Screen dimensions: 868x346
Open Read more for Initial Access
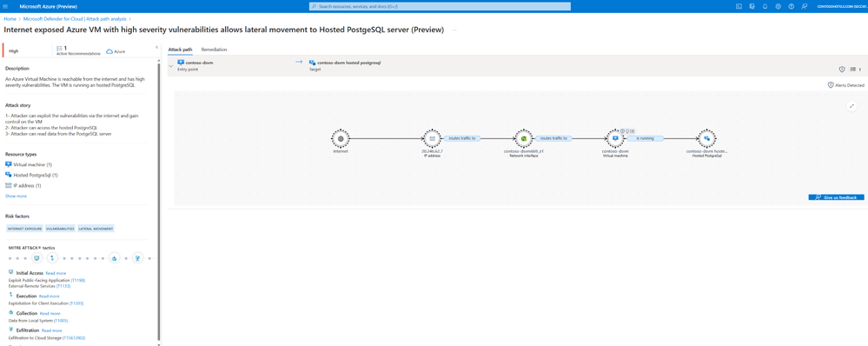56,273
